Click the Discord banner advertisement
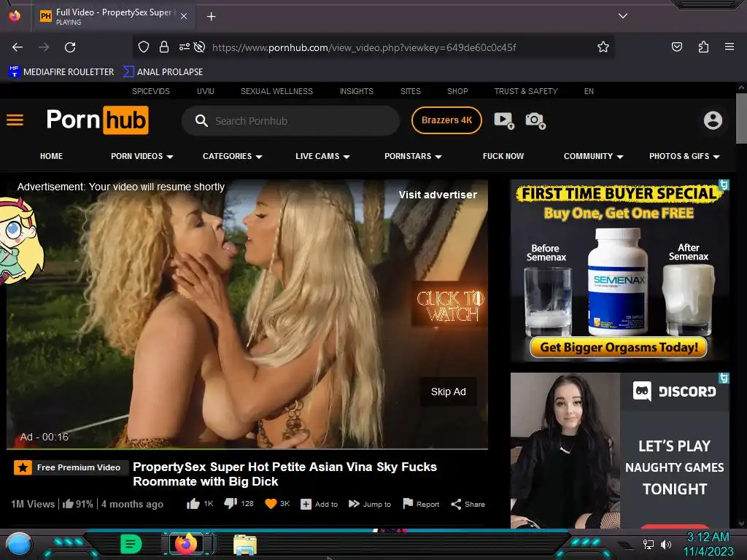Screen dimensions: 747x560 click(620, 451)
